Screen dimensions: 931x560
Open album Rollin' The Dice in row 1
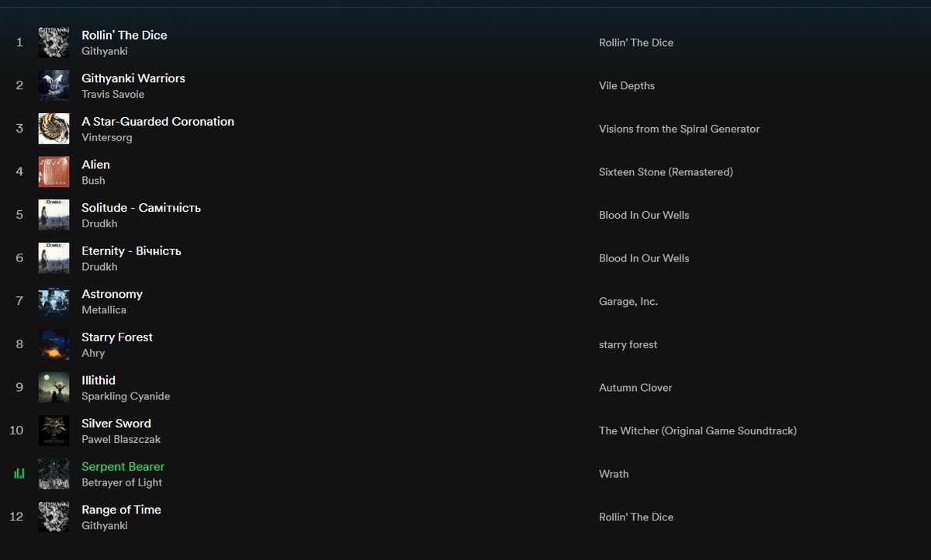point(636,43)
